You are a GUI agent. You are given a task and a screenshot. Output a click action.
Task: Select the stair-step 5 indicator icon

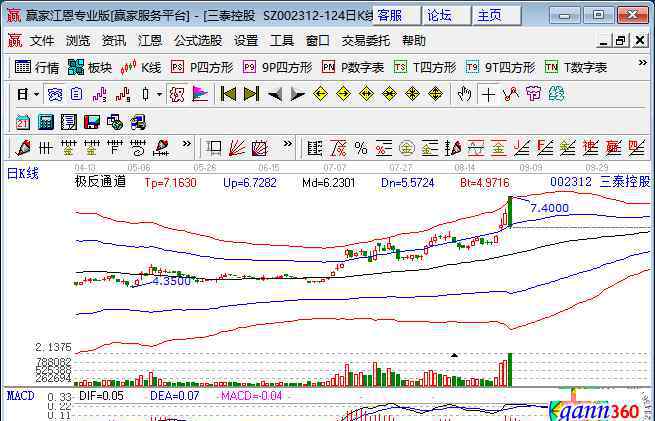click(123, 94)
